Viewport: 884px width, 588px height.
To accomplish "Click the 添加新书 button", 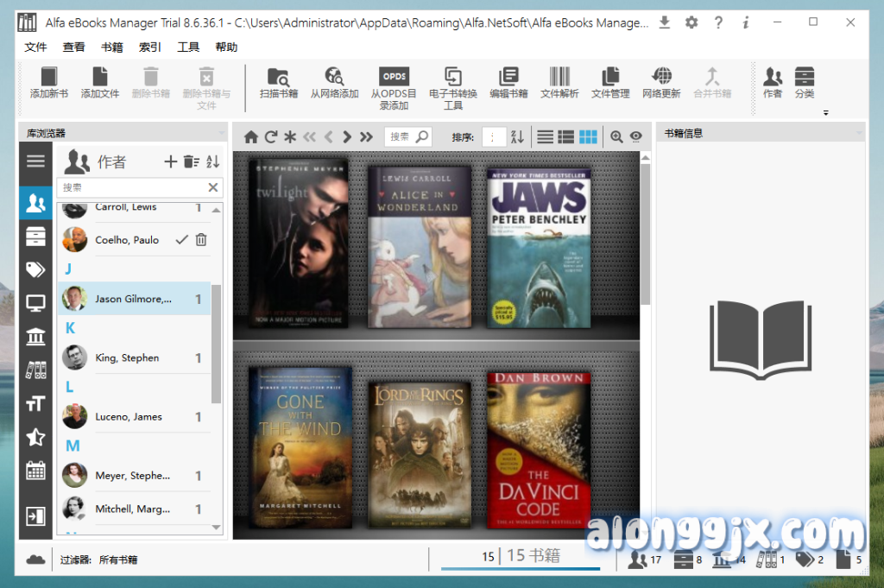I will [x=49, y=83].
